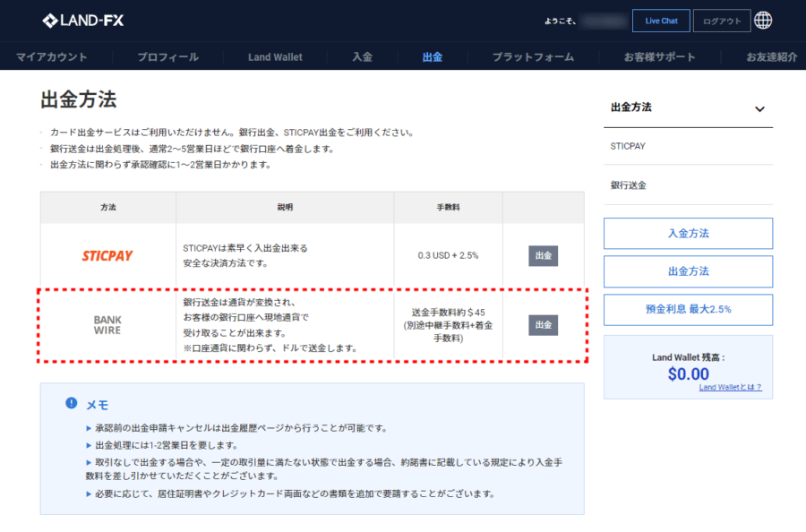This screenshot has width=806, height=532.
Task: Click 出金 button in STICPAY row
Action: pos(544,255)
